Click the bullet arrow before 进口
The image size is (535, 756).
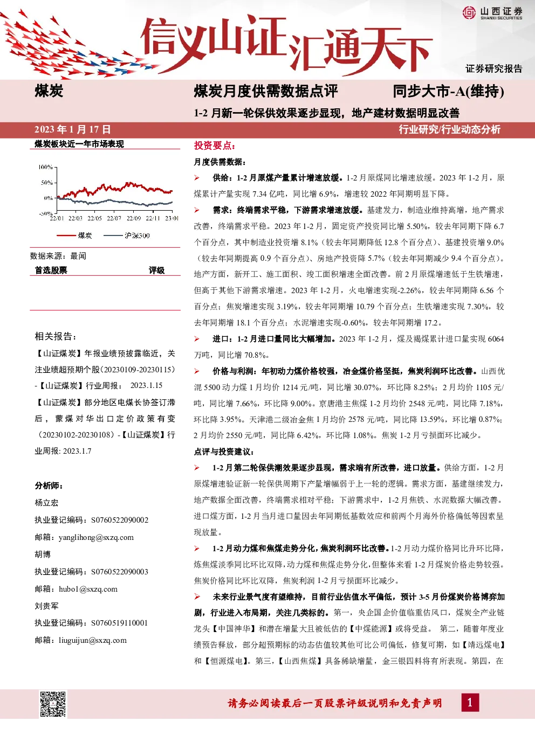[x=197, y=339]
